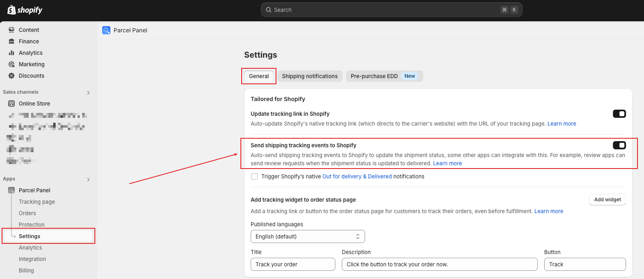This screenshot has width=644, height=279.
Task: Click the Marketing target icon
Action: click(x=11, y=64)
